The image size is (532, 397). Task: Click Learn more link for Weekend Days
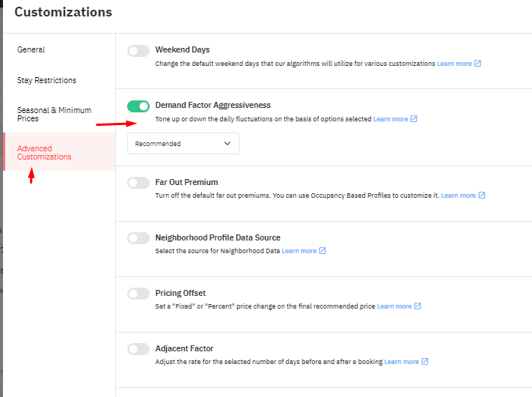pos(454,64)
